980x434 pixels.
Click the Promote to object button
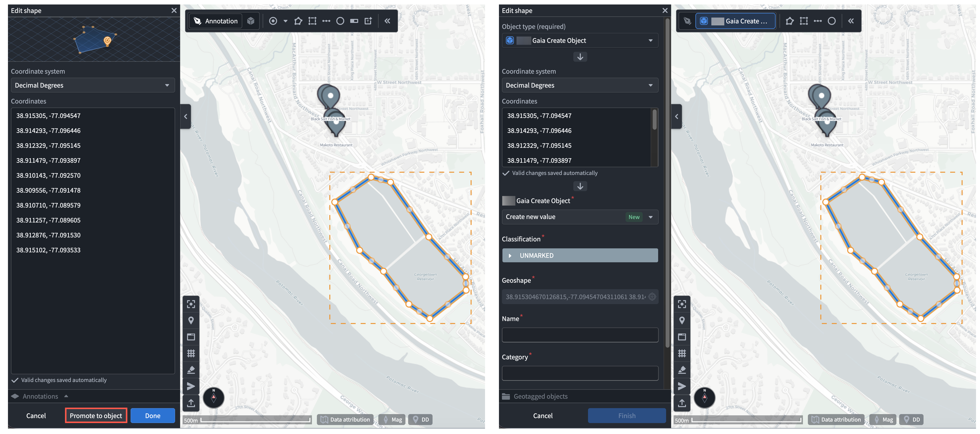(x=96, y=415)
